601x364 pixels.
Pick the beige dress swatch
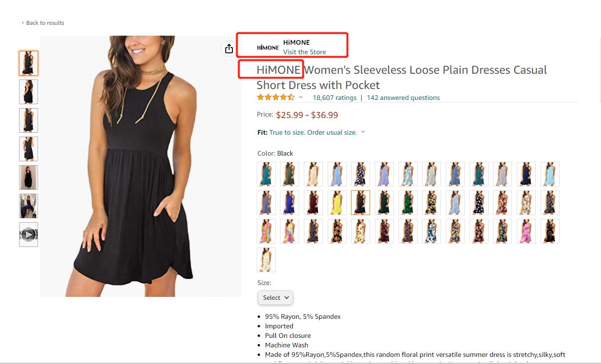[x=313, y=174]
